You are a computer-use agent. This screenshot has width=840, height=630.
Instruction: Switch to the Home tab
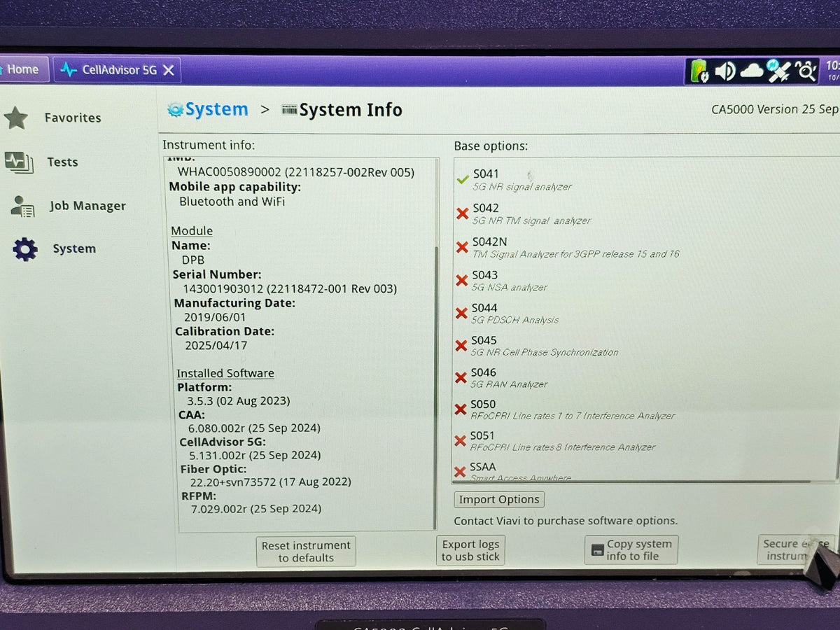(x=22, y=69)
